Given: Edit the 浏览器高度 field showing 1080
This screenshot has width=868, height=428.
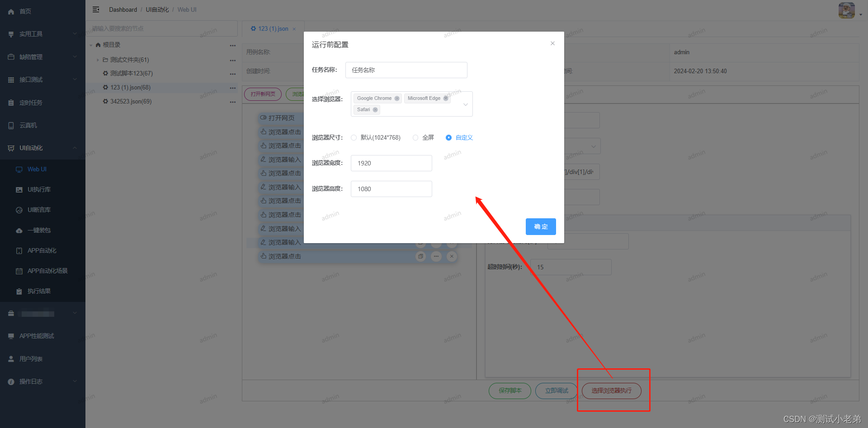Looking at the screenshot, I should click(391, 189).
